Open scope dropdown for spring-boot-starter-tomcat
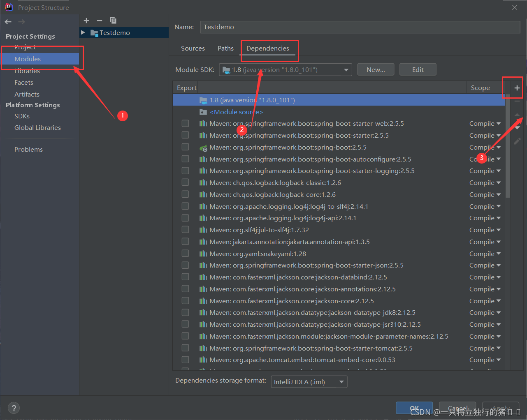 [x=485, y=348]
